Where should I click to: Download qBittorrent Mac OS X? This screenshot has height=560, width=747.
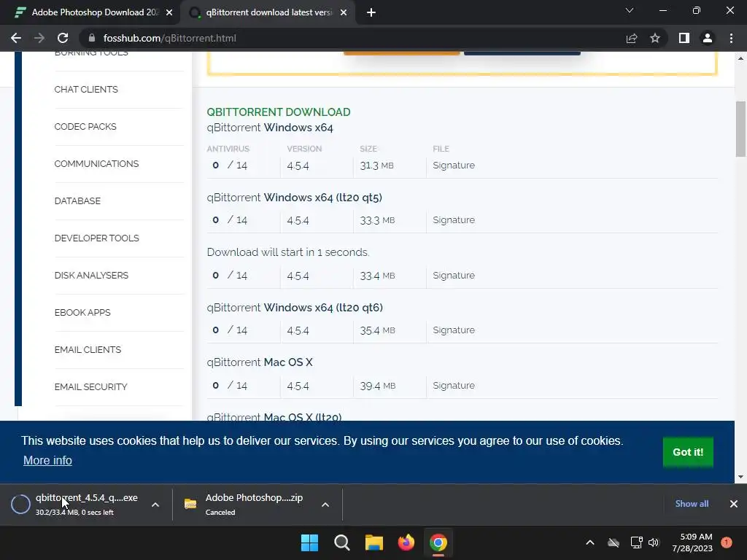pyautogui.click(x=260, y=362)
